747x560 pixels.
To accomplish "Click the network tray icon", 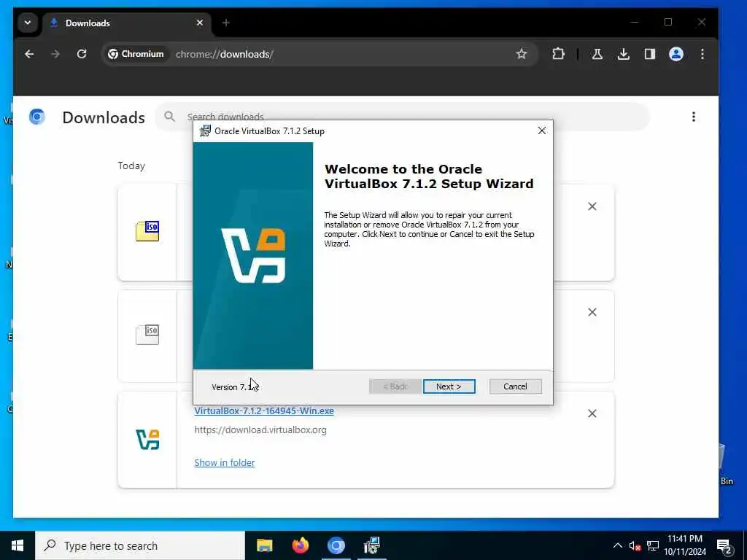I will pos(653,545).
